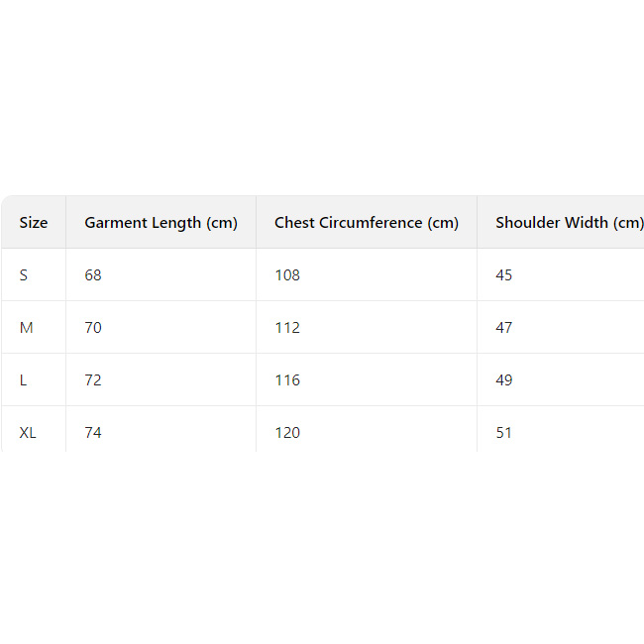Click shoulder width value 45
The width and height of the screenshot is (644, 644).
[504, 275]
